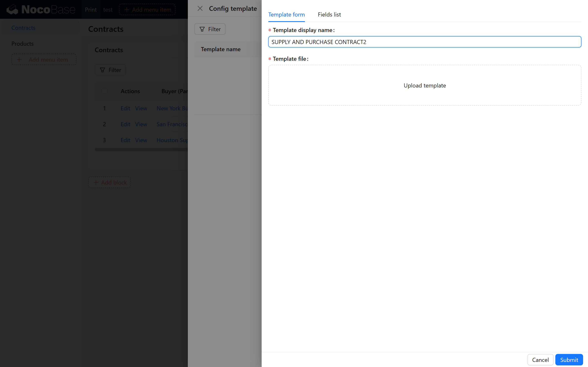This screenshot has height=367, width=588.
Task: Open Products in the sidebar
Action: 22,44
